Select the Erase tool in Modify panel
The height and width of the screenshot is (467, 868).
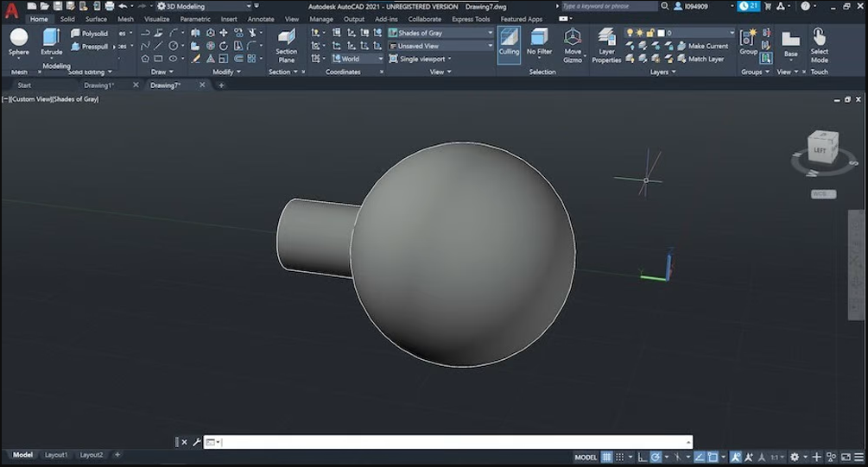pos(196,58)
